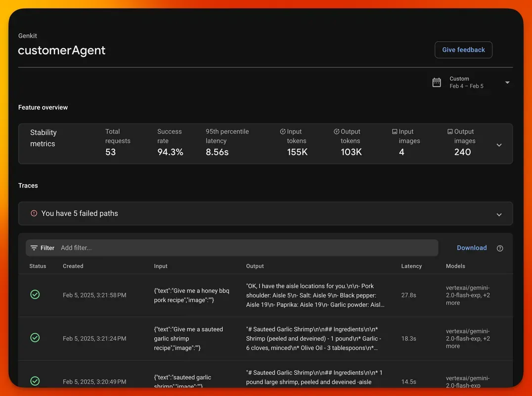Select the Created column header
Screen dimensions: 532x396
coord(73,266)
